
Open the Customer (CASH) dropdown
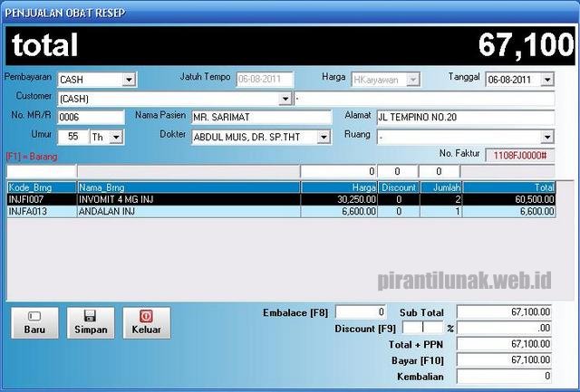[x=285, y=99]
